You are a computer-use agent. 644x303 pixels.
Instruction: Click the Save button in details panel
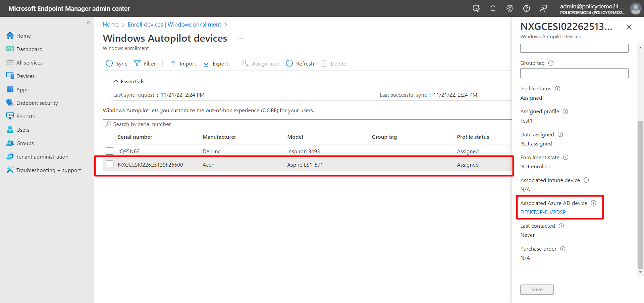(x=537, y=290)
